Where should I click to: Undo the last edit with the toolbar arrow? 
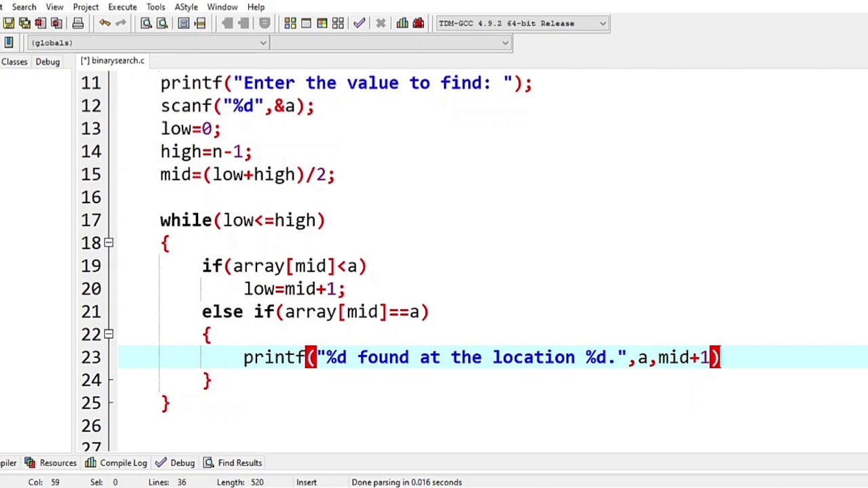tap(104, 23)
